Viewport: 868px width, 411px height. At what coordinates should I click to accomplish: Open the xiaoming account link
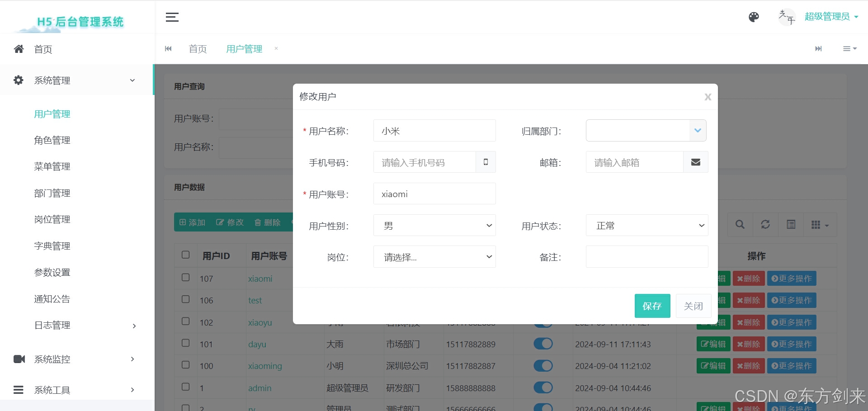pos(265,366)
